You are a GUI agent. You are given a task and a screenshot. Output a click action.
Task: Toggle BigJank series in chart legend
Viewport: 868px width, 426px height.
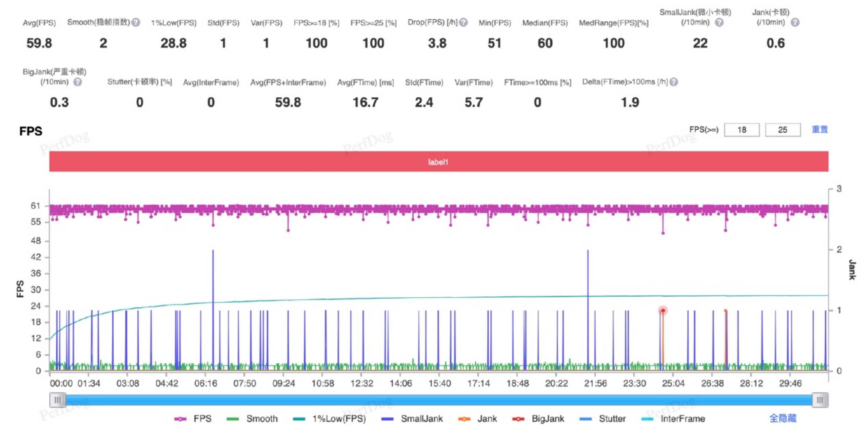[538, 419]
